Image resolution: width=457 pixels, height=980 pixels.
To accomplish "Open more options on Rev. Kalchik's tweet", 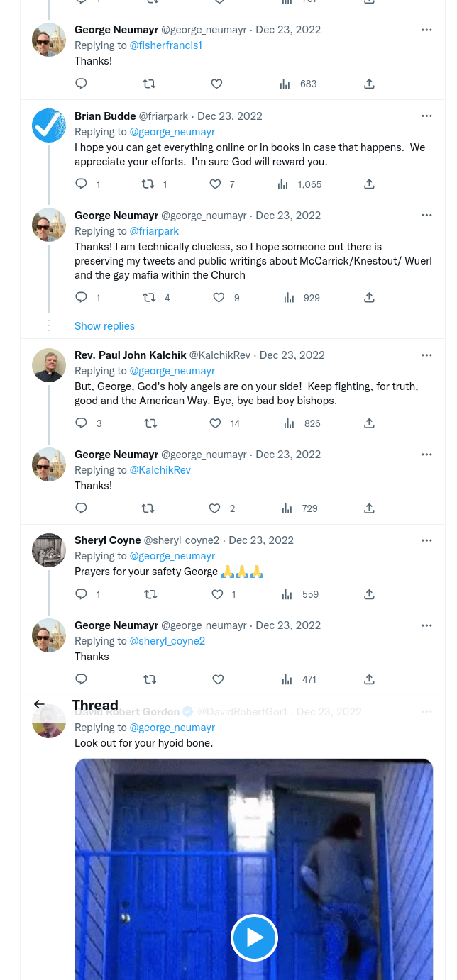I will point(426,355).
